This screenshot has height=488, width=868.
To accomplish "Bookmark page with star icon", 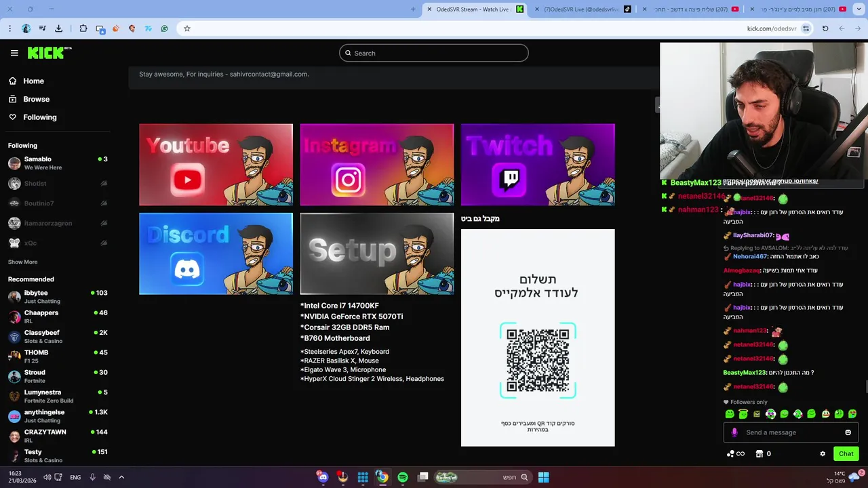I will [187, 28].
